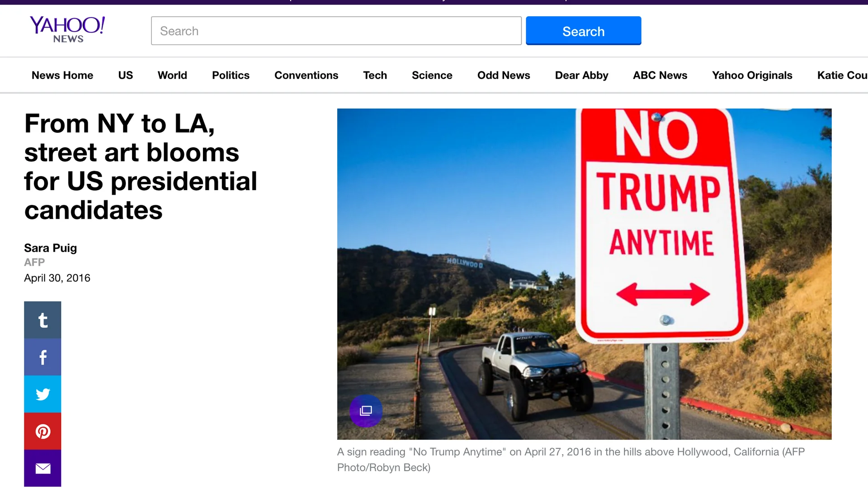Share article on Facebook
This screenshot has width=868, height=488.
pos(42,357)
